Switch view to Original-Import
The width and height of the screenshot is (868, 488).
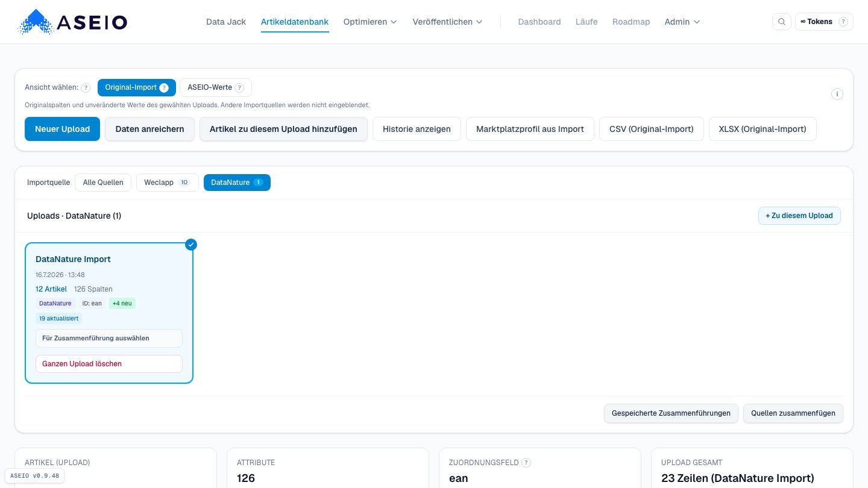click(137, 88)
